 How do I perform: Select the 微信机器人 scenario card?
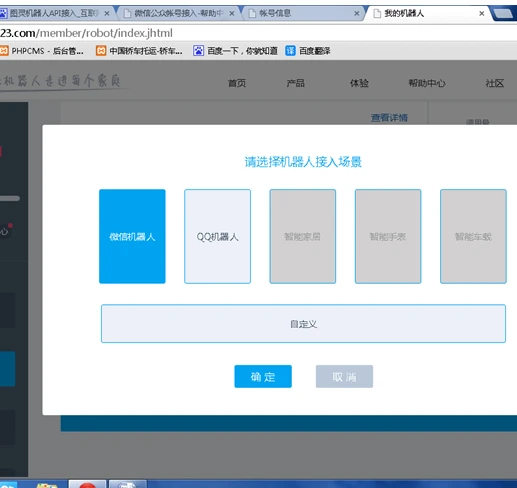tap(132, 236)
